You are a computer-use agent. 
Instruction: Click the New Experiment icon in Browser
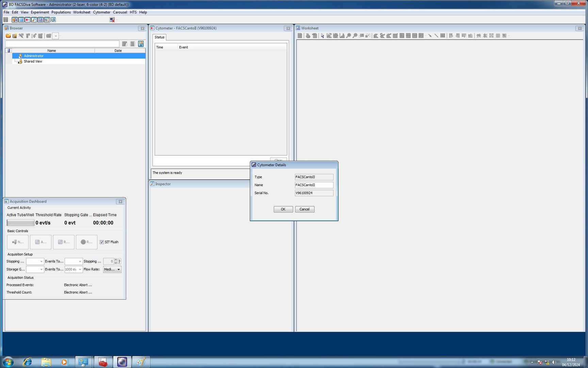tap(15, 36)
